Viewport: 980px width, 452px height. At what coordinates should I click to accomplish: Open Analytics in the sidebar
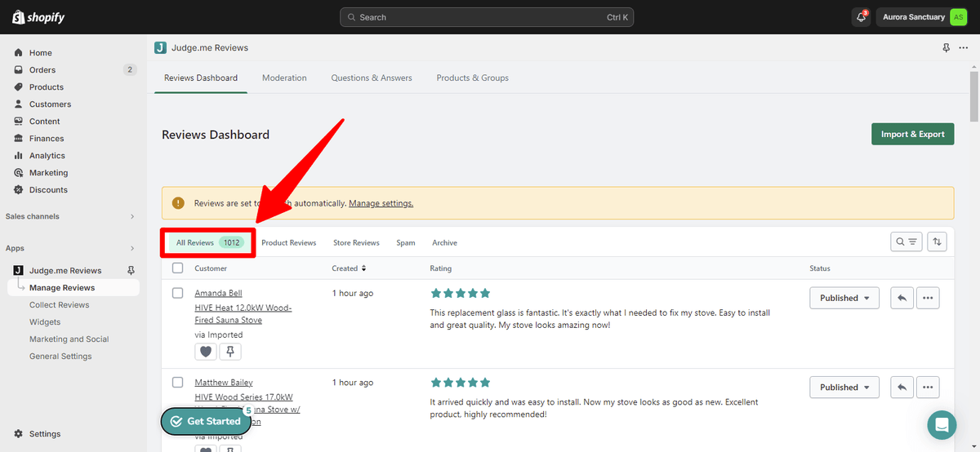pyautogui.click(x=47, y=156)
